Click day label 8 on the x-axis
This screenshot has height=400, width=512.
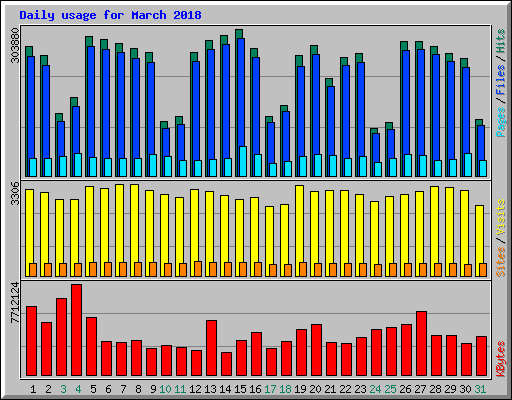point(138,389)
